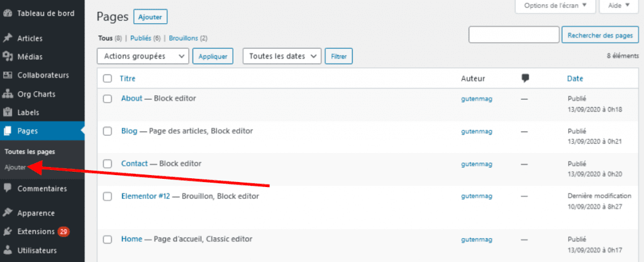This screenshot has height=262, width=644.
Task: Open the Médias menu item
Action: point(30,57)
